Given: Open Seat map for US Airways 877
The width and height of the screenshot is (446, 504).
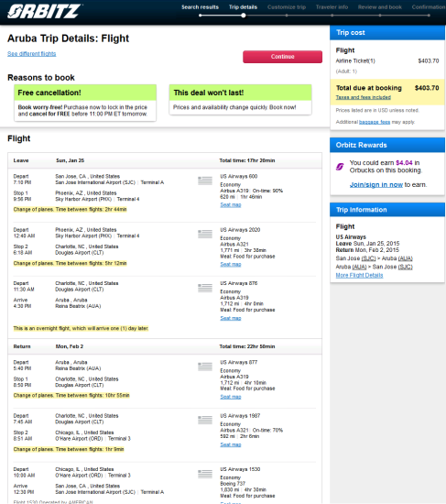Looking at the screenshot, I should [231, 397].
